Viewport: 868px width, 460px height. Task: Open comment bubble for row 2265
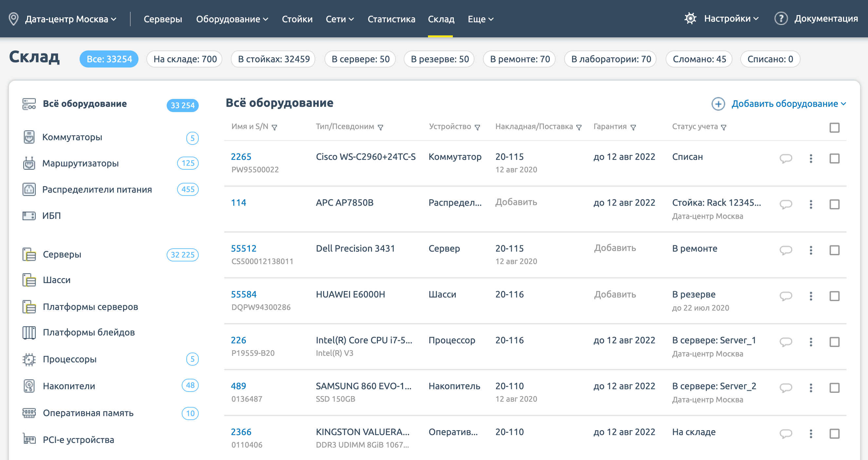pyautogui.click(x=786, y=159)
